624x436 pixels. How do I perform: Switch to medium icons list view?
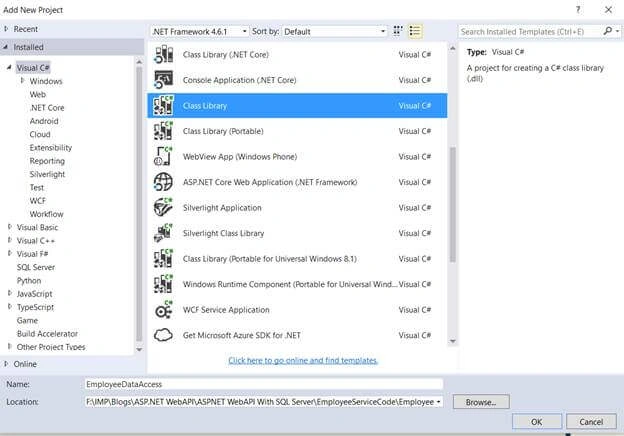pos(415,31)
